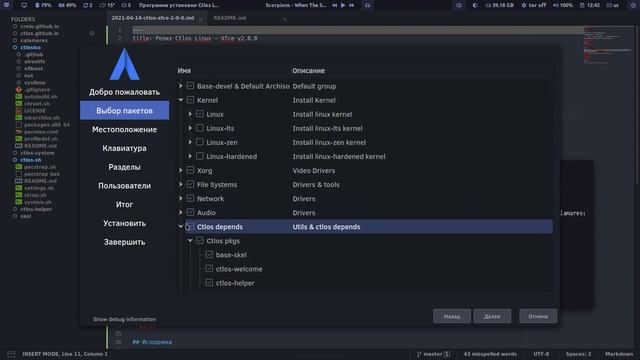
Task: Click the pacstrap.sh script file icon
Action: click(18, 167)
